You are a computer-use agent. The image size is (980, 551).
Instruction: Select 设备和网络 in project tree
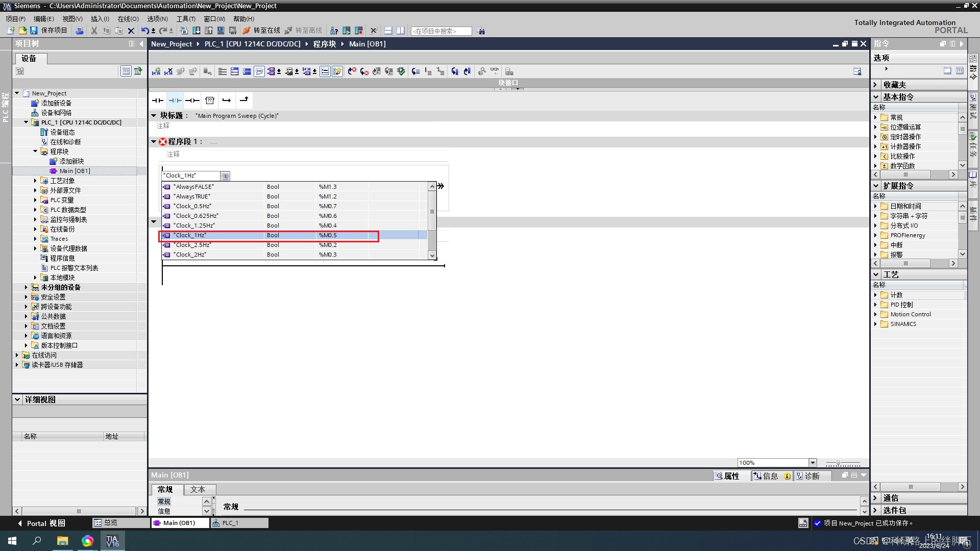56,113
